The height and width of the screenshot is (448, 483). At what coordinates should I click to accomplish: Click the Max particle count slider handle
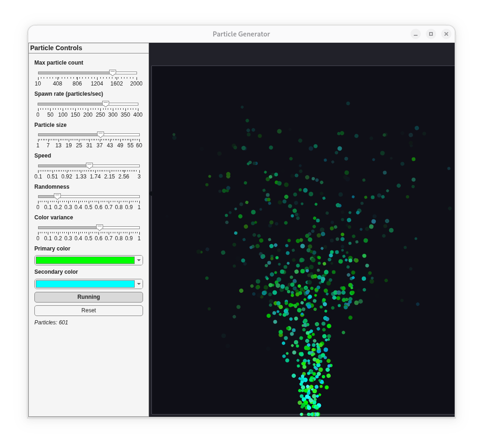click(x=113, y=73)
